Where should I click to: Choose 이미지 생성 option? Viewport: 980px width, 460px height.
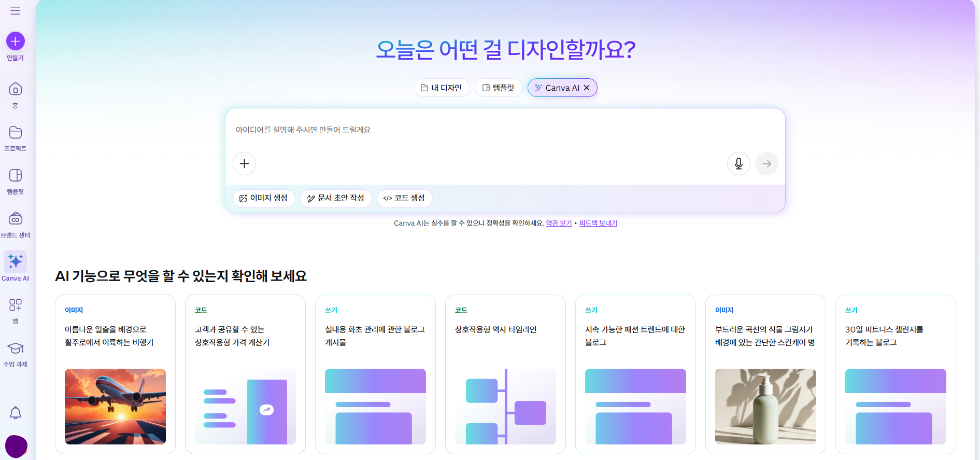click(x=264, y=198)
